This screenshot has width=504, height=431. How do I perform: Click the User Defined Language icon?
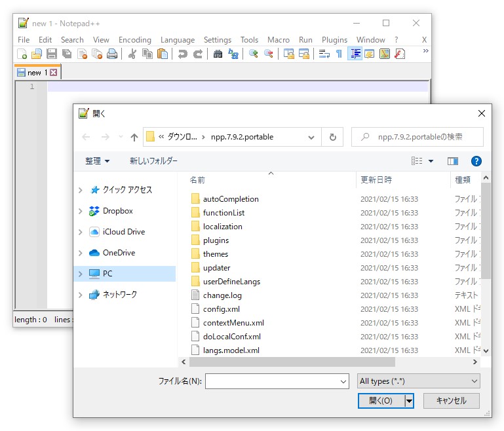pos(370,54)
